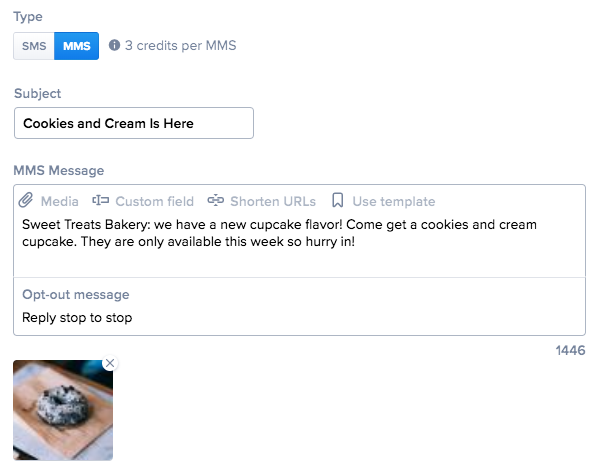The image size is (599, 475).
Task: Click the 1446 character counter
Action: click(x=570, y=350)
